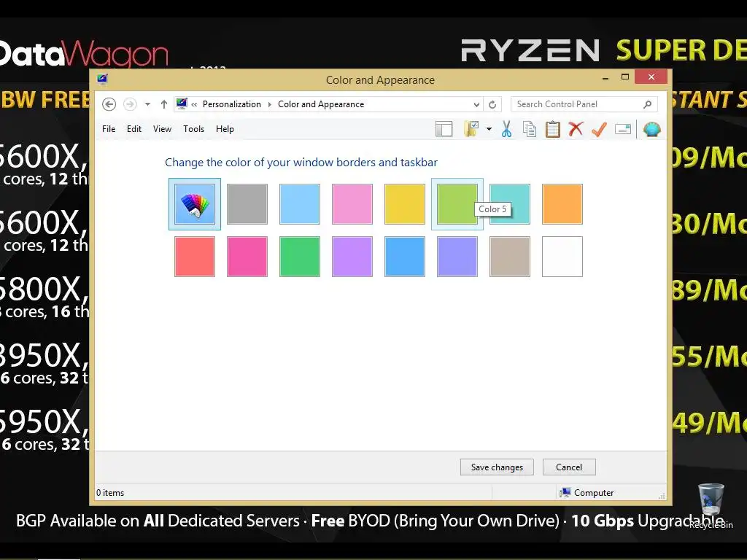
Task: Navigate to Personalization in the breadcrumb
Action: pyautogui.click(x=231, y=104)
